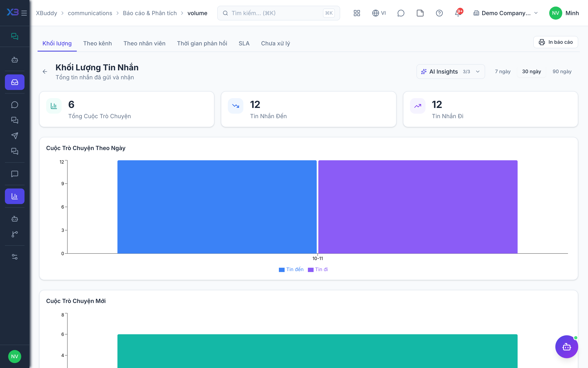Viewport: 588px width, 368px height.
Task: Switch to the Thời gian phản hồi tab
Action: point(202,43)
